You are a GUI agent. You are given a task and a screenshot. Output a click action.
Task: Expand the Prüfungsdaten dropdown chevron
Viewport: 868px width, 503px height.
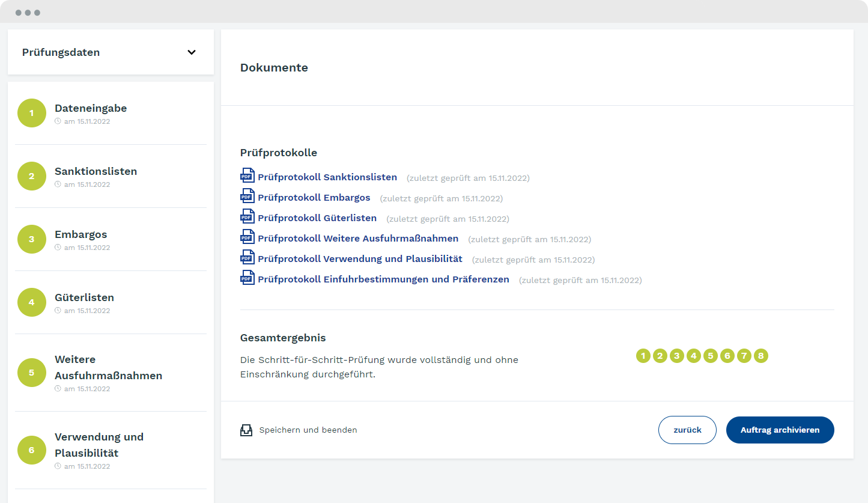(x=192, y=52)
